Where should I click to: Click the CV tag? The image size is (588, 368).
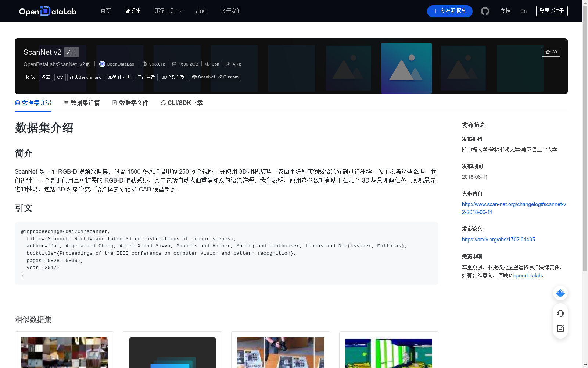[60, 77]
